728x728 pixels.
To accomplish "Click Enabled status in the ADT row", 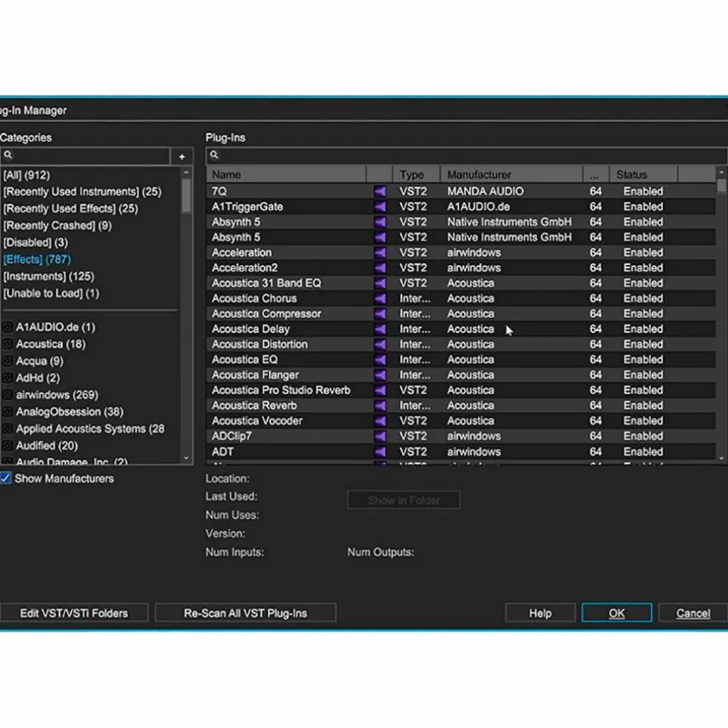I will coord(643,452).
